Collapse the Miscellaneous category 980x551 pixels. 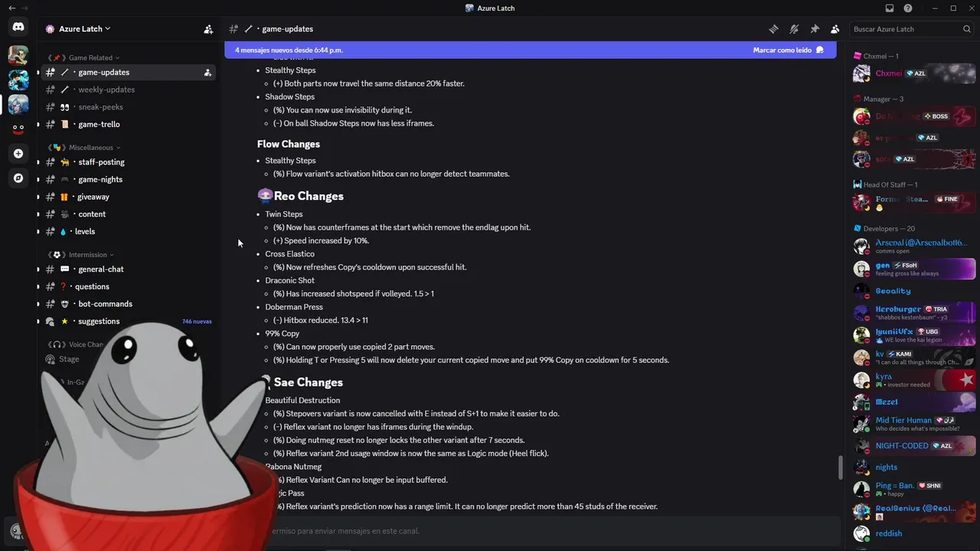pyautogui.click(x=84, y=148)
